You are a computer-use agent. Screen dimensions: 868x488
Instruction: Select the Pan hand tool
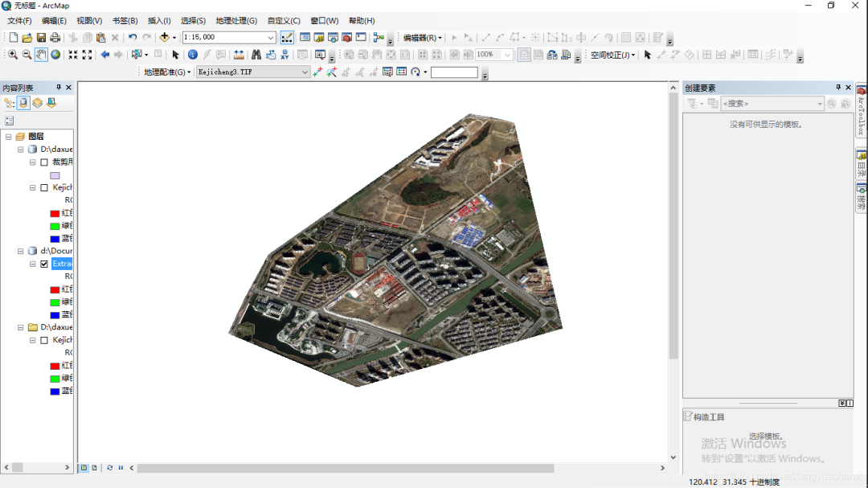click(41, 55)
